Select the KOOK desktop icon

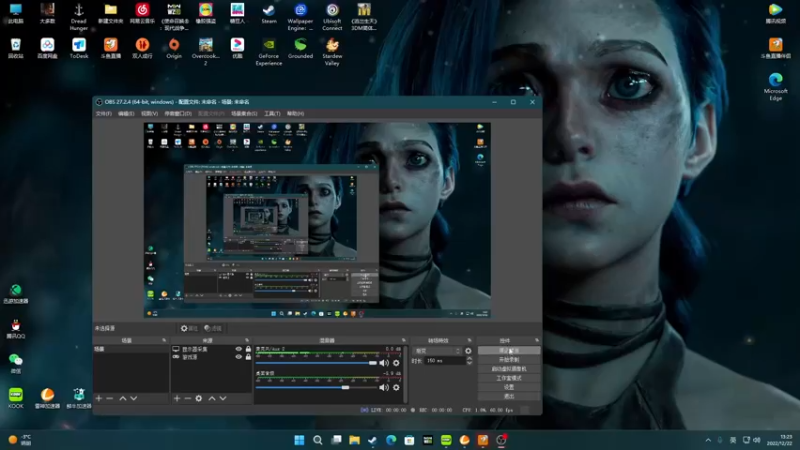(x=15, y=398)
